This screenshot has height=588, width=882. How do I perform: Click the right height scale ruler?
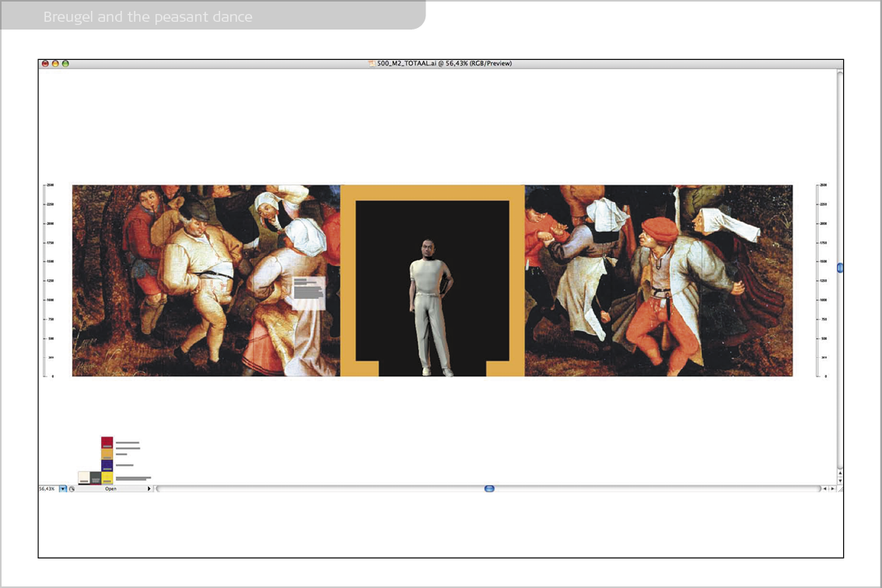[822, 281]
